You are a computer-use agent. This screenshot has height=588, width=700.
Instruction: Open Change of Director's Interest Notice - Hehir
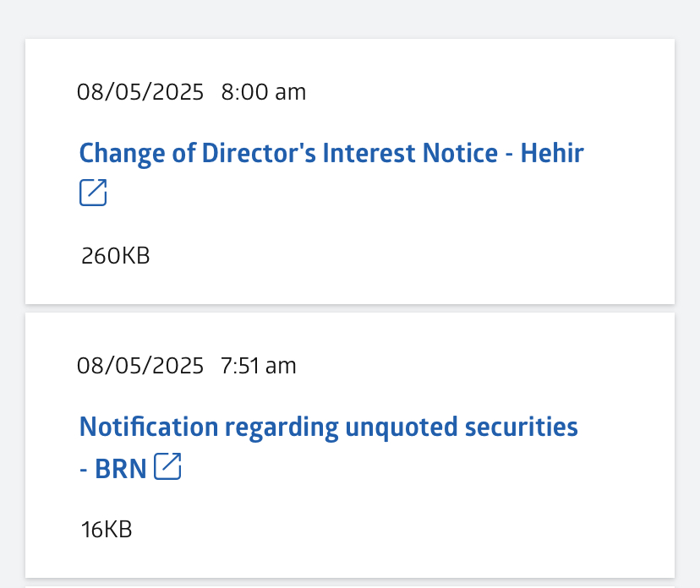tap(331, 154)
